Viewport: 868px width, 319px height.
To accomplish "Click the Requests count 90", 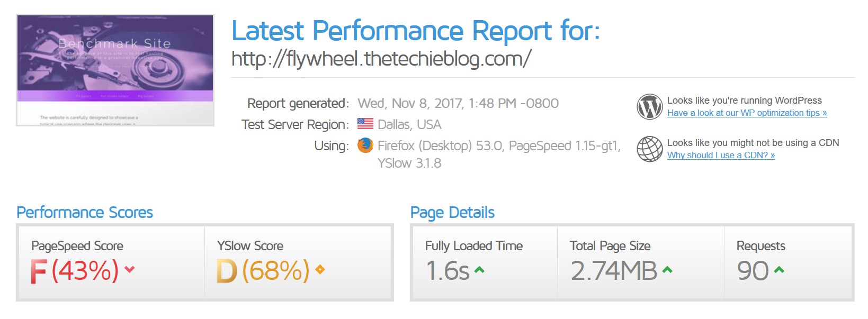I will click(x=753, y=271).
